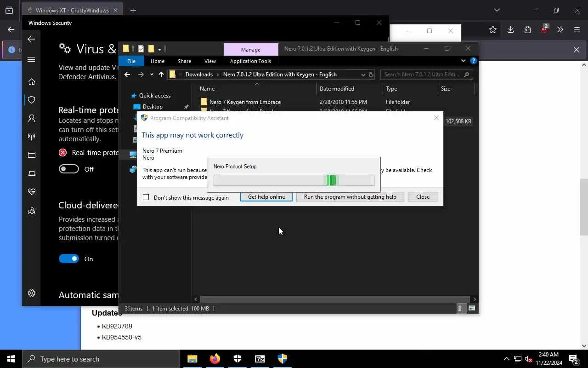Open Windows Security taskbar shield icon
Screen dimensions: 588x368
[237, 359]
